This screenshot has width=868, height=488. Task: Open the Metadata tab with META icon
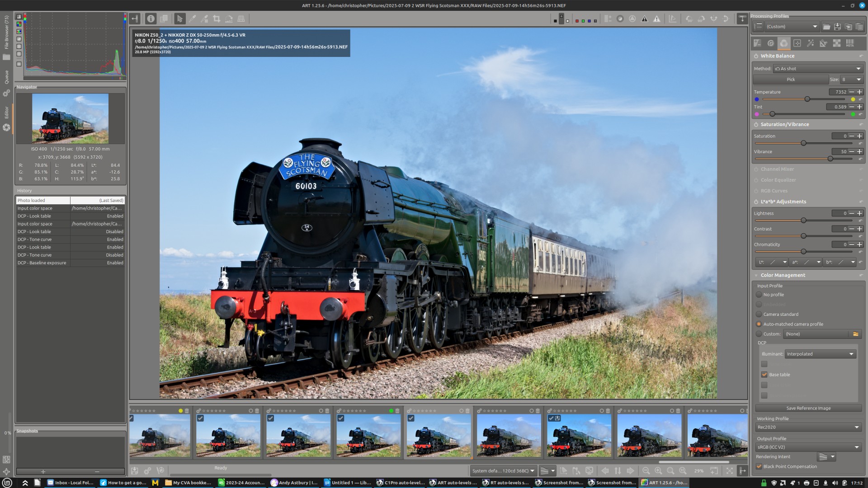click(850, 43)
